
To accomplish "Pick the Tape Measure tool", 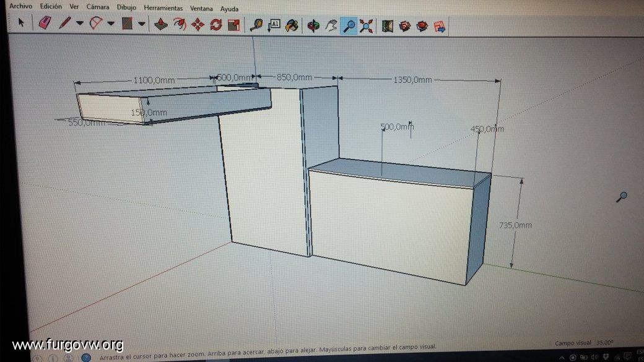I will 256,25.
